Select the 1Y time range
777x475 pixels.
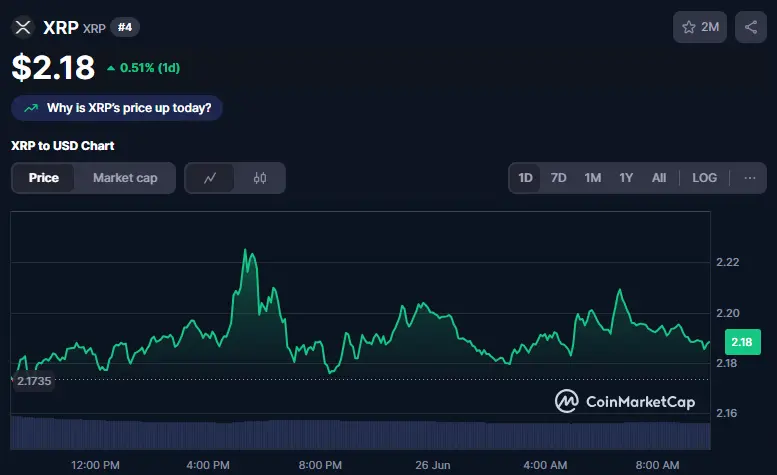[x=626, y=178]
